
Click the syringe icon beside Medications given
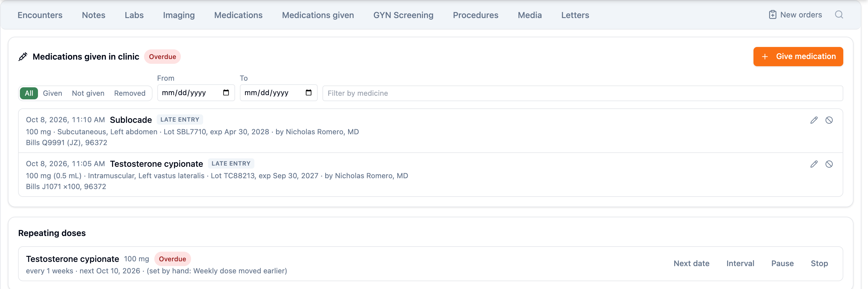(x=23, y=57)
